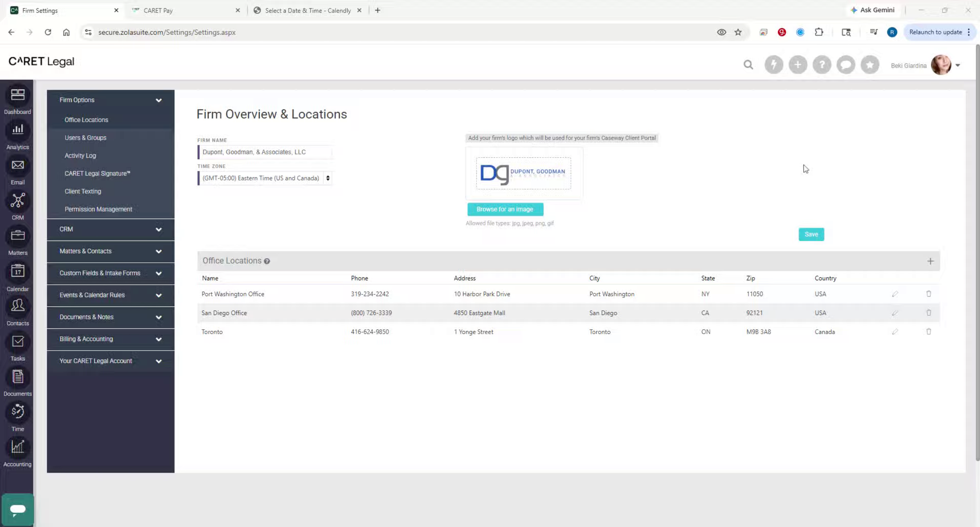Open the Calendar sidebar icon
This screenshot has height=527, width=980.
[x=17, y=272]
